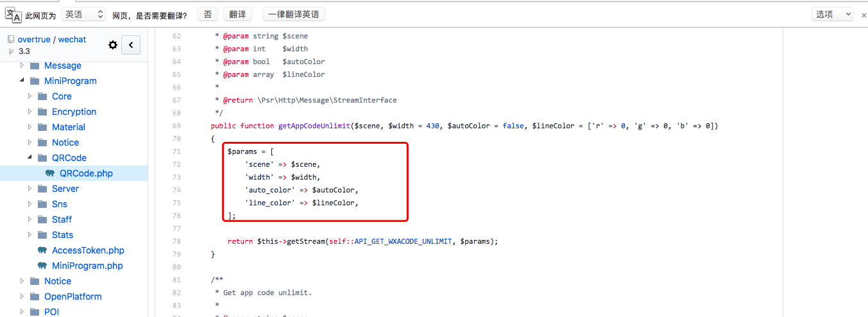Click line number 69
This screenshot has height=317, width=868.
(x=176, y=126)
